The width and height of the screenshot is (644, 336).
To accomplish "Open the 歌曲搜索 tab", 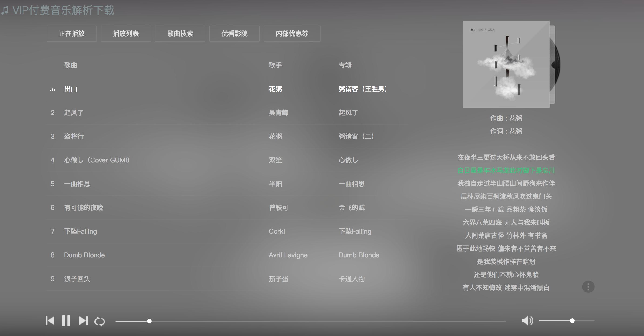I will [180, 34].
